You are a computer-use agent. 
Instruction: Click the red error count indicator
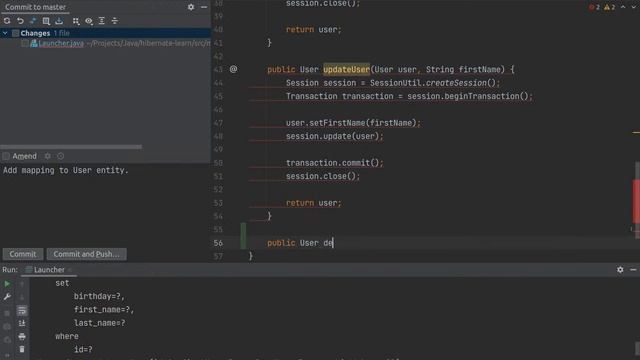pyautogui.click(x=594, y=7)
